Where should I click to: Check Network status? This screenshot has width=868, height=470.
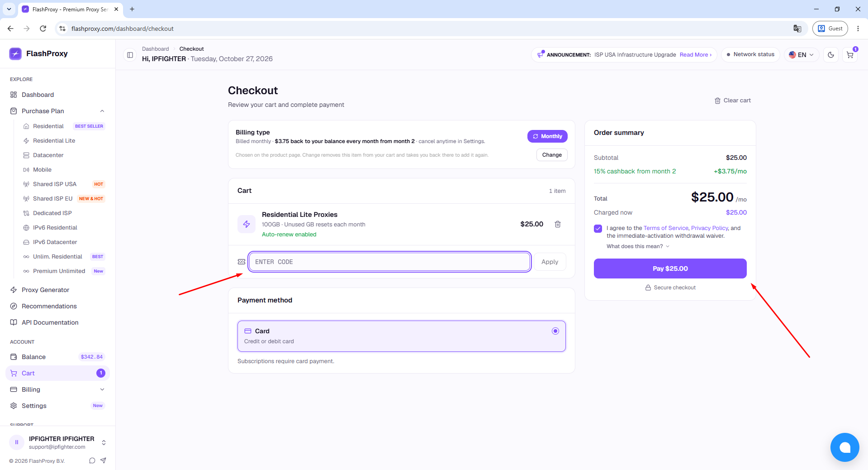750,54
